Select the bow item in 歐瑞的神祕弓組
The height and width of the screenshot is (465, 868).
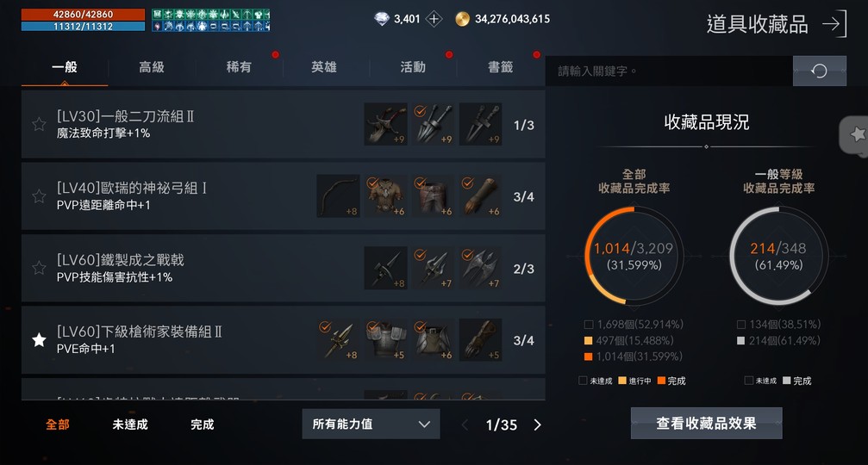pyautogui.click(x=338, y=196)
